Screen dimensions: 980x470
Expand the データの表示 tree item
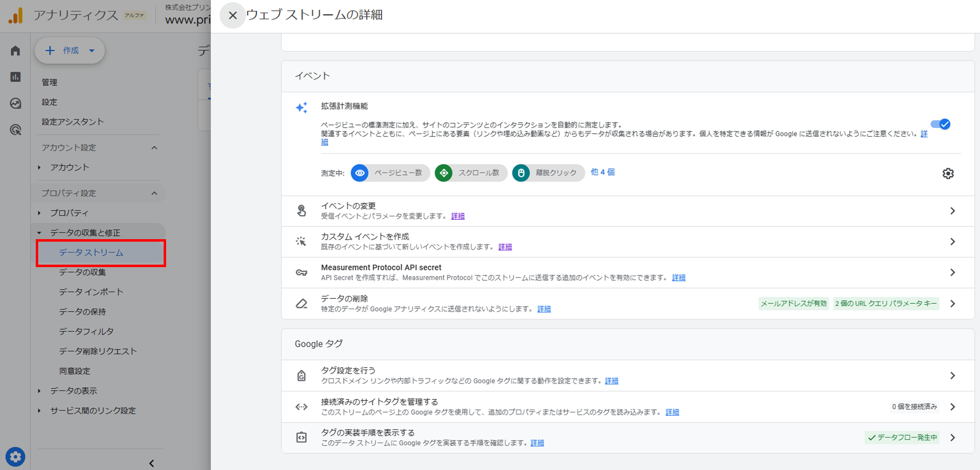(x=39, y=391)
